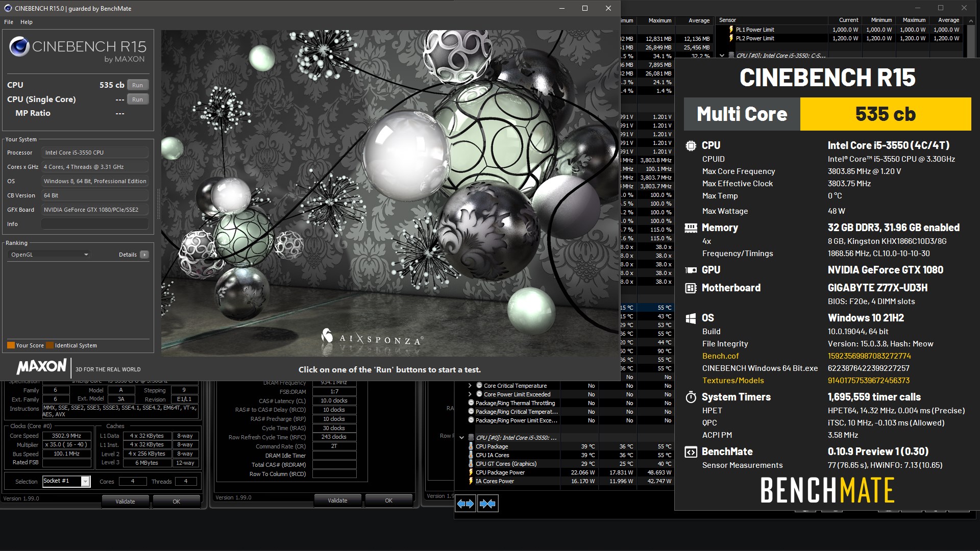Image resolution: width=980 pixels, height=551 pixels.
Task: Click HWiNFO shrink columns arrows button
Action: click(487, 504)
